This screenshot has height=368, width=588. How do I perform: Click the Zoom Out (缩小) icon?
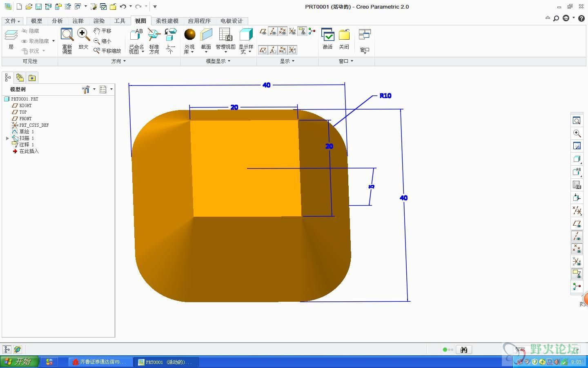point(102,41)
